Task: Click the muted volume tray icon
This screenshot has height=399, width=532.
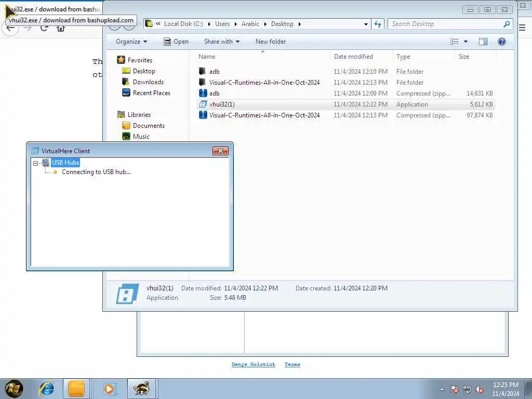Action: (x=480, y=390)
